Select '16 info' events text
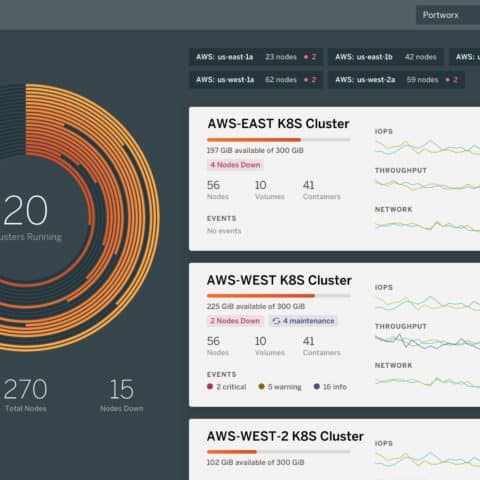This screenshot has width=480, height=480. click(x=335, y=387)
